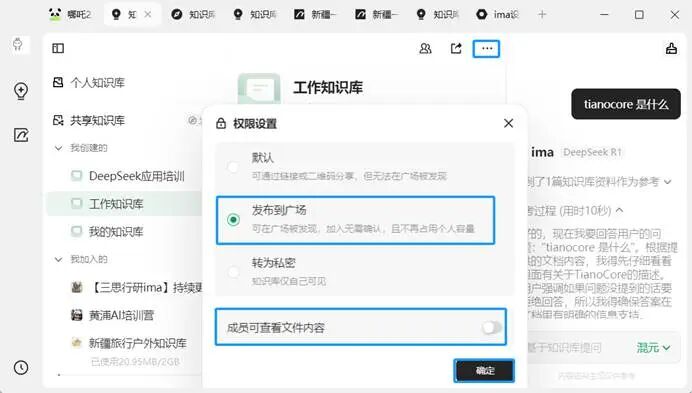Click the 已使用20.95MB/2GB storage text
Viewport: 692px width, 393px height.
(x=135, y=362)
